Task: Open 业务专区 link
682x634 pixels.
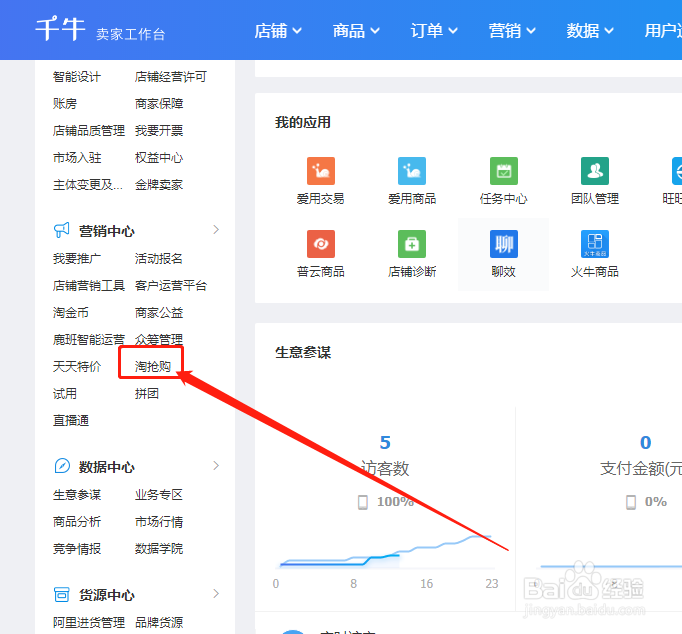Action: pos(159,495)
